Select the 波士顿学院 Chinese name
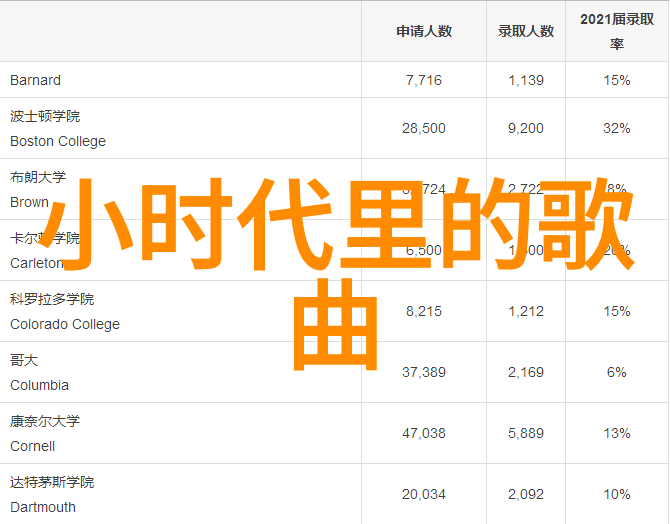Screen dimensions: 670x524 45,116
